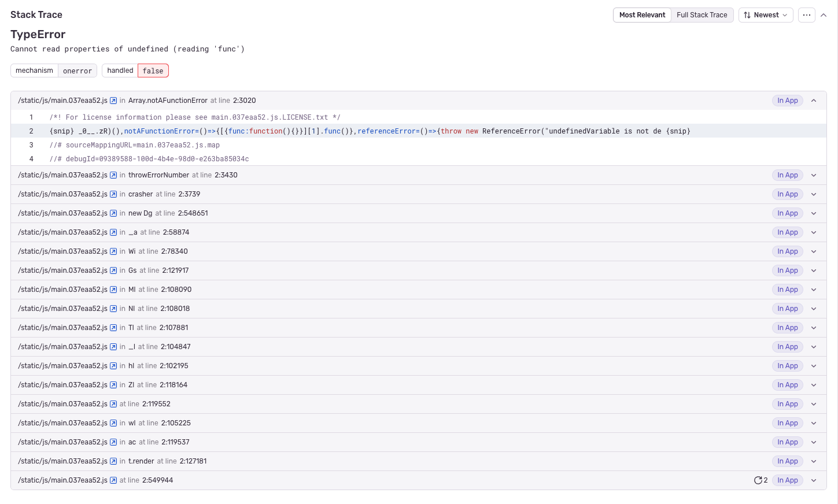
Task: Click the ellipsis options icon top right
Action: [x=806, y=15]
